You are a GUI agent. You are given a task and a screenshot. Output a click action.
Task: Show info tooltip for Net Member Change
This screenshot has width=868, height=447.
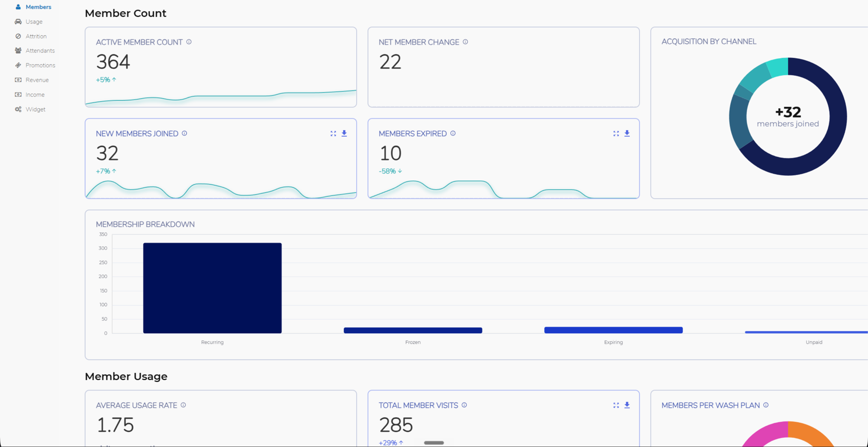[x=465, y=42]
